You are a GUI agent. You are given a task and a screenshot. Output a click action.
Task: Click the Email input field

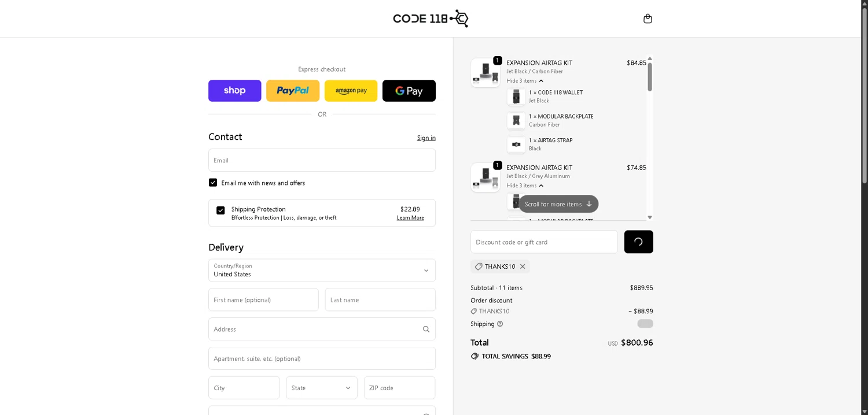(x=322, y=160)
